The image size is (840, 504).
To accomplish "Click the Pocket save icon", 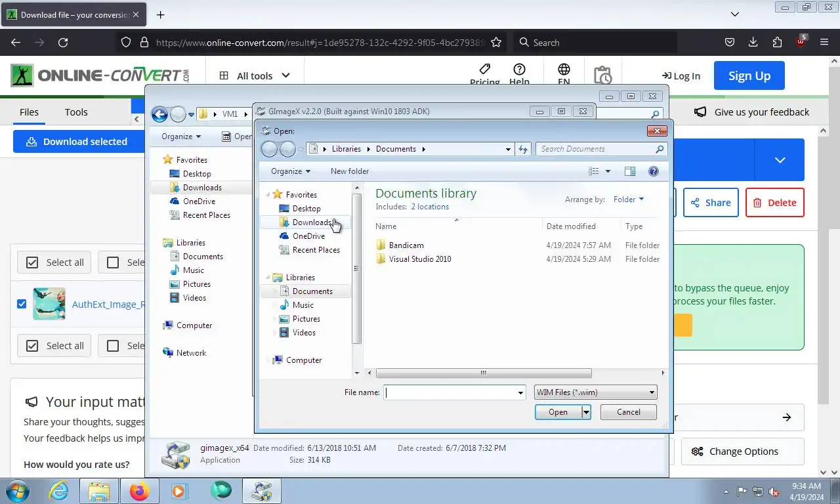I will point(730,43).
